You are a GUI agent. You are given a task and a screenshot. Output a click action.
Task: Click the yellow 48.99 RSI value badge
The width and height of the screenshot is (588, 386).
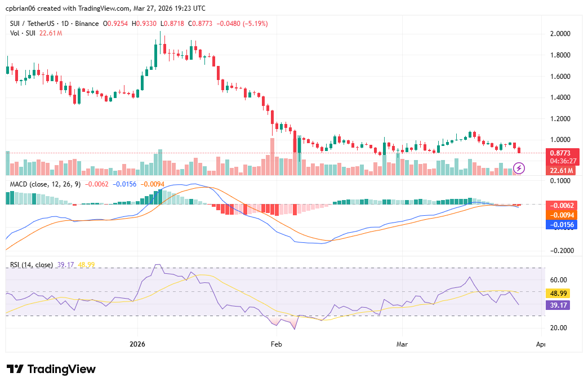(557, 292)
